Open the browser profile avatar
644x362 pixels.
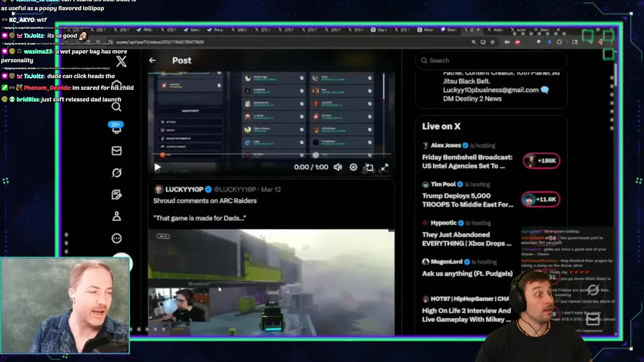point(601,42)
